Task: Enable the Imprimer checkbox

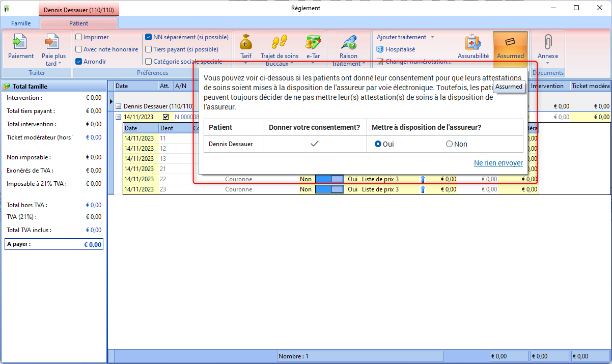Action: point(79,37)
